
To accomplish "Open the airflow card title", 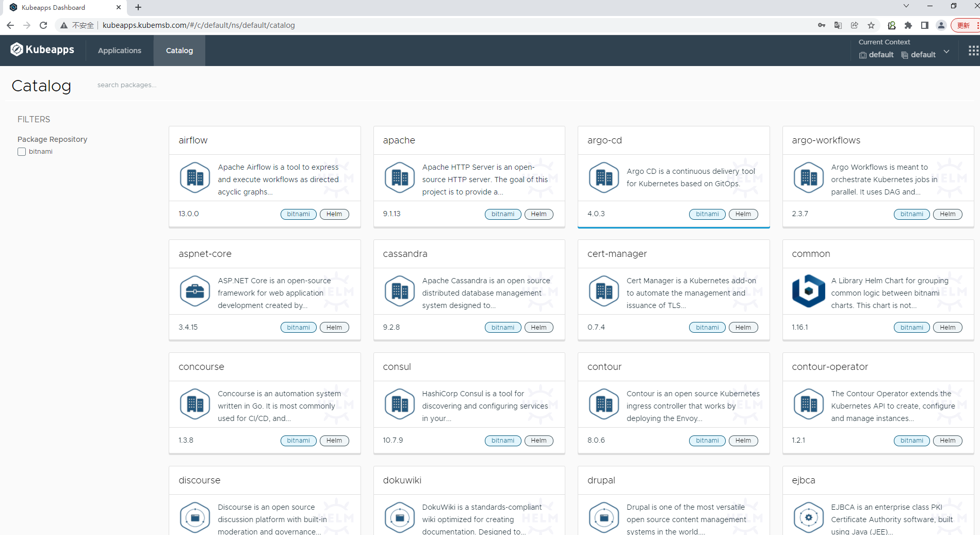I will click(x=193, y=140).
